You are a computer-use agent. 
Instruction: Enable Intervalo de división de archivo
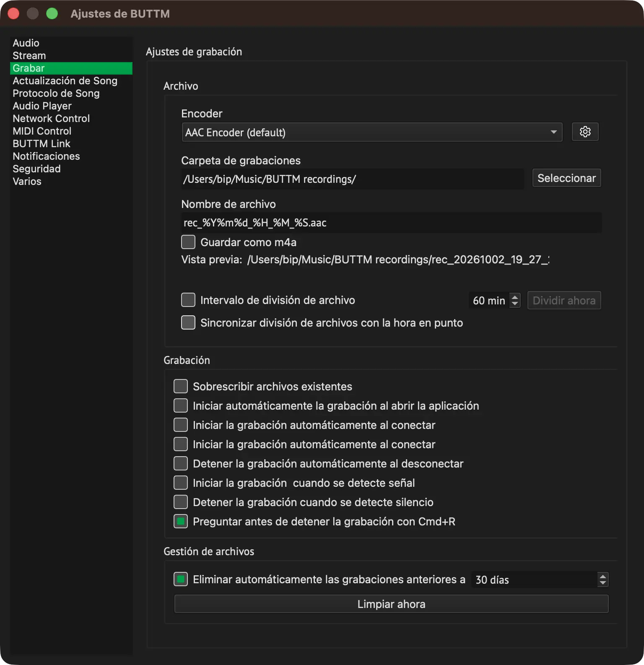coord(188,300)
